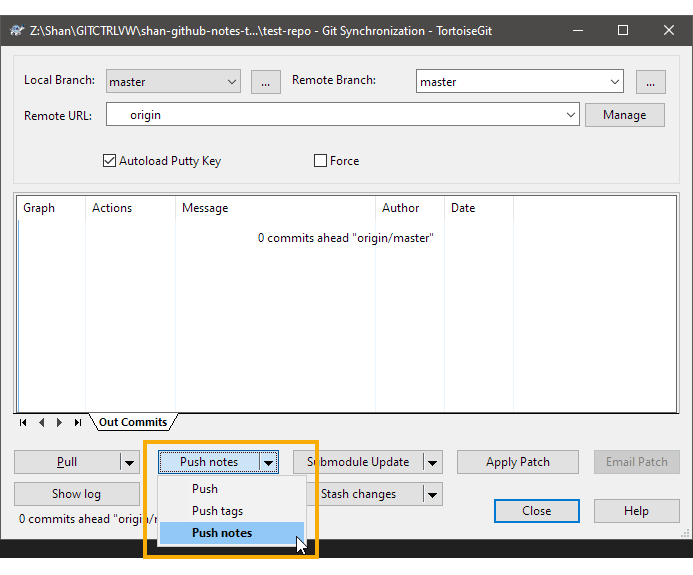
Task: Click the Actions column header
Action: coord(130,208)
